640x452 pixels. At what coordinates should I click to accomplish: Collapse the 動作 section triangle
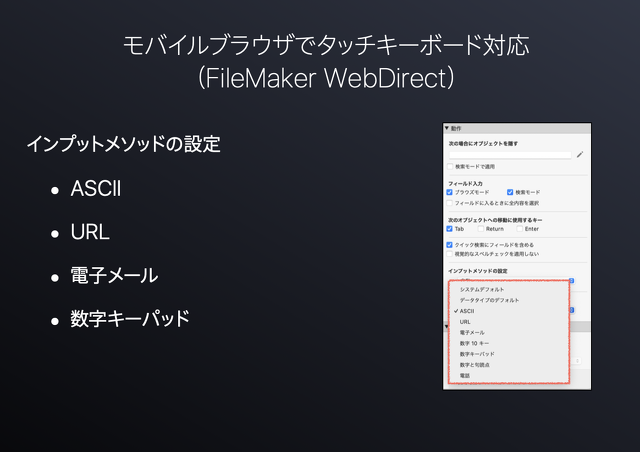[x=447, y=129]
